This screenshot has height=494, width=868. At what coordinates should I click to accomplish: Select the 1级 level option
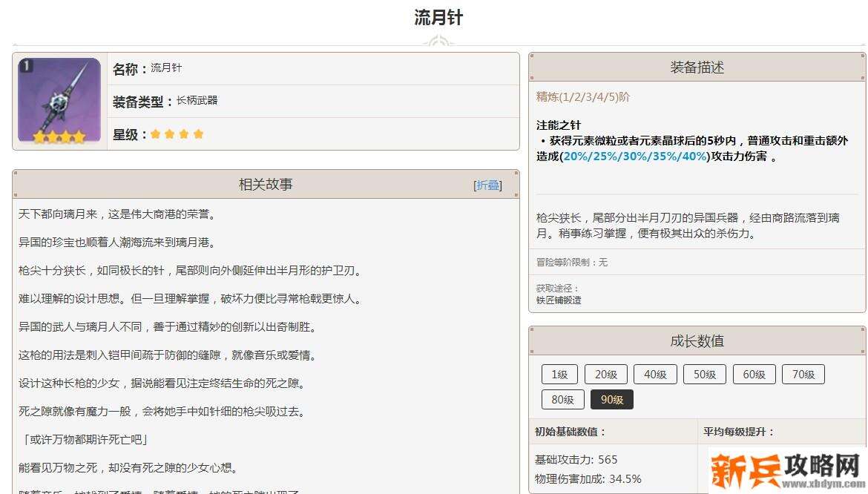pyautogui.click(x=559, y=374)
